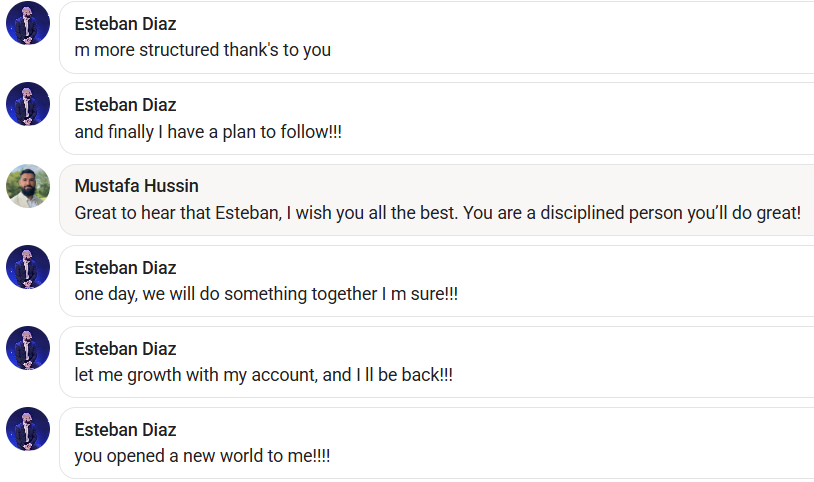Click Esteban Diaz name above "let me growth"
This screenshot has height=482, width=814.
point(125,349)
